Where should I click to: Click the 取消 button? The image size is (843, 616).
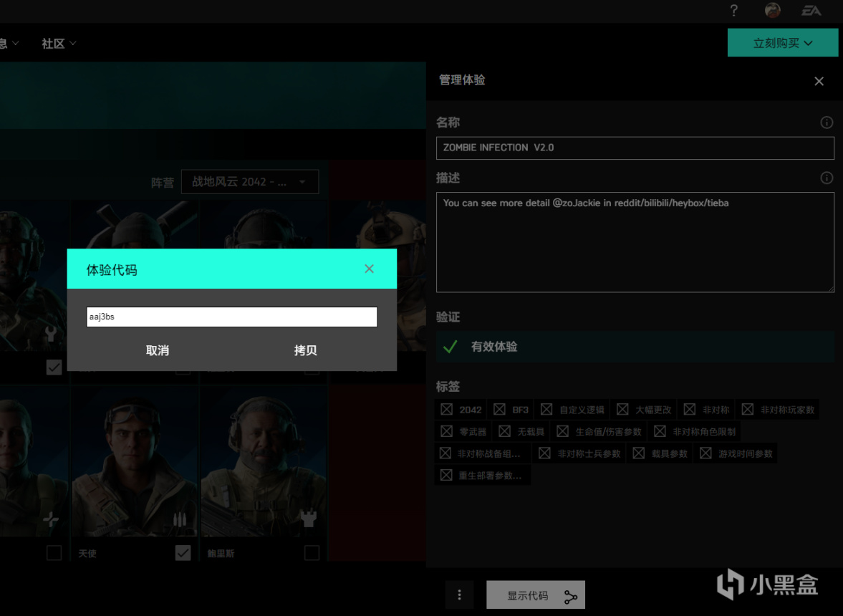coord(158,350)
